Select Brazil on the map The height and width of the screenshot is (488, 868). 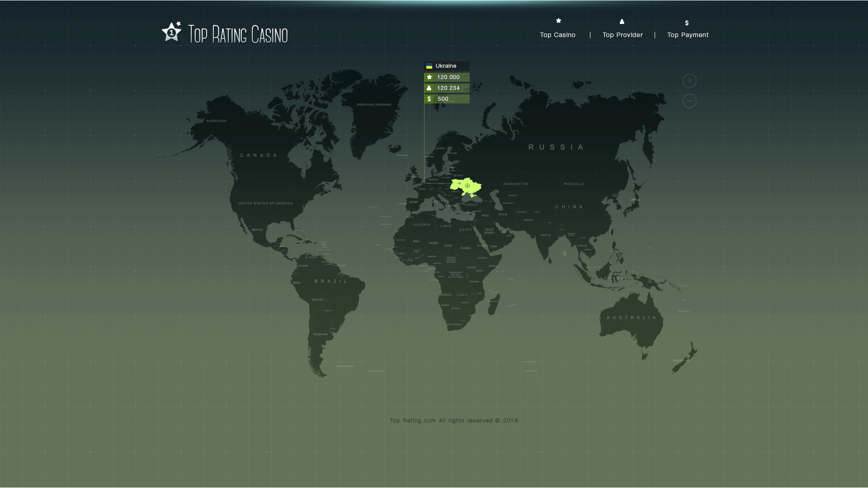pyautogui.click(x=331, y=281)
